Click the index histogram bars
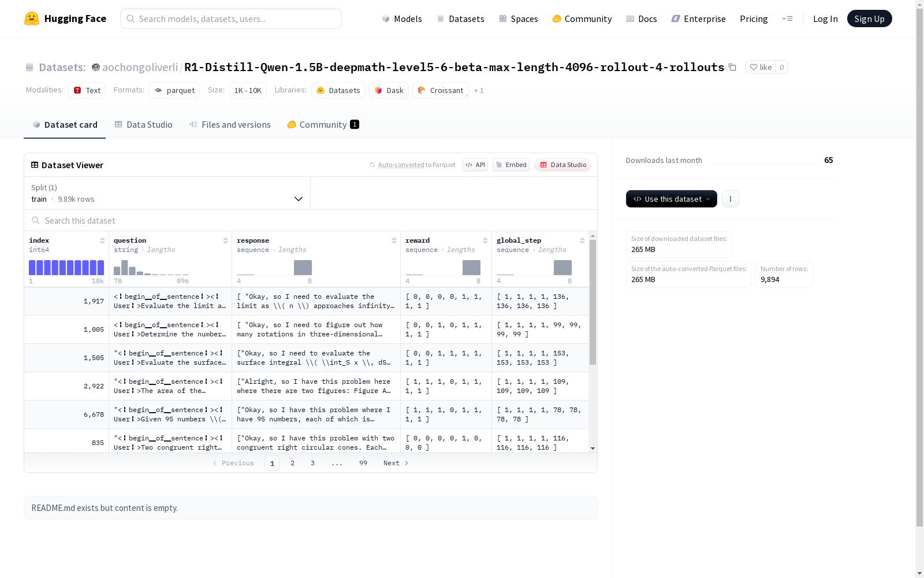The width and height of the screenshot is (924, 578). click(x=66, y=268)
